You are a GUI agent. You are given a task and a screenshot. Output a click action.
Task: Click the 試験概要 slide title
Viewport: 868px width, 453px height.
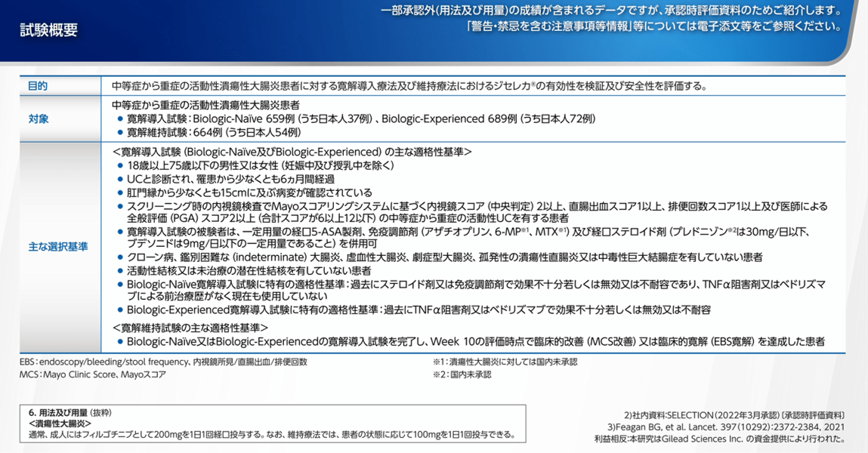[x=49, y=30]
